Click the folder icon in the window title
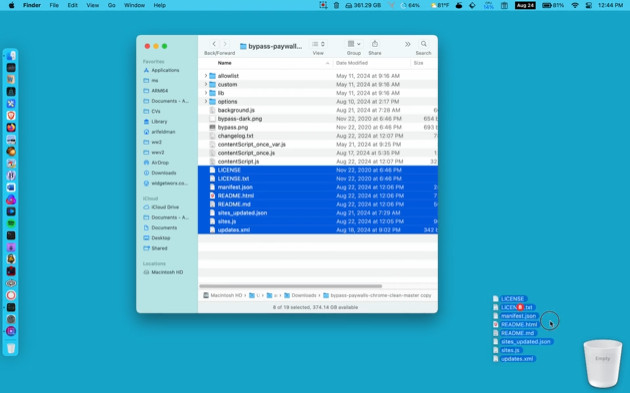630x393 pixels. click(243, 46)
